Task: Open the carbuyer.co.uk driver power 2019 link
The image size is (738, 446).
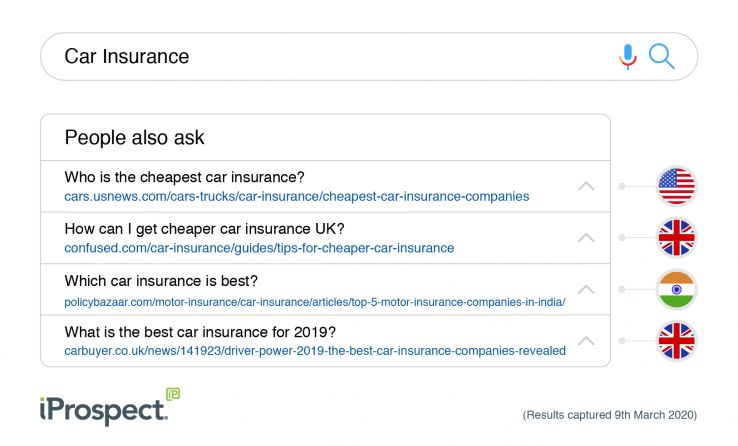Action: click(x=315, y=351)
